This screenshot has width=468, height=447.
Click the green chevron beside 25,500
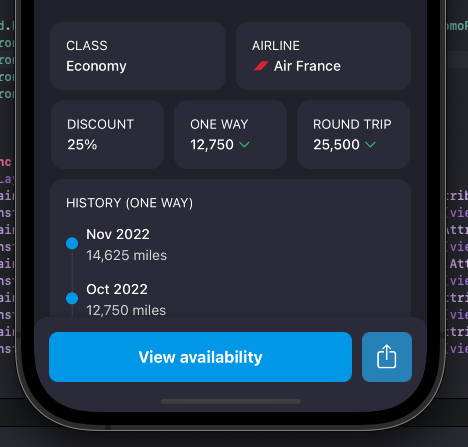[x=370, y=145]
